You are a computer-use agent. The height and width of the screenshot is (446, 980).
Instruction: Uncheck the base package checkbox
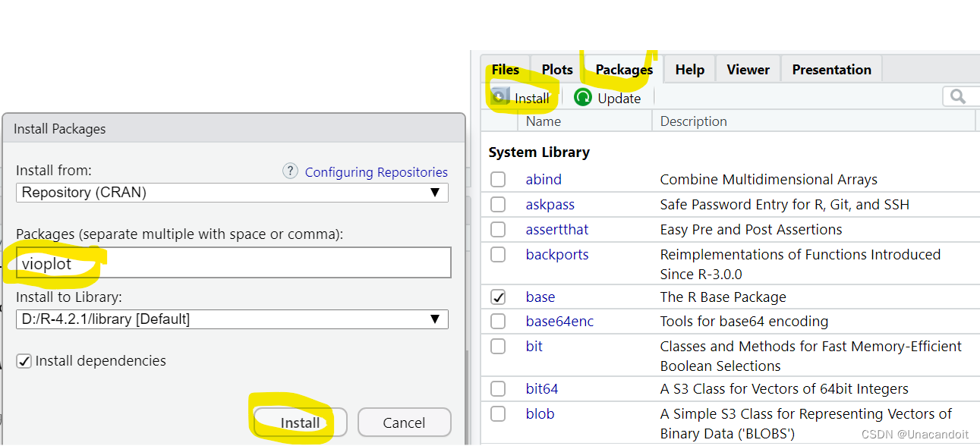tap(498, 297)
